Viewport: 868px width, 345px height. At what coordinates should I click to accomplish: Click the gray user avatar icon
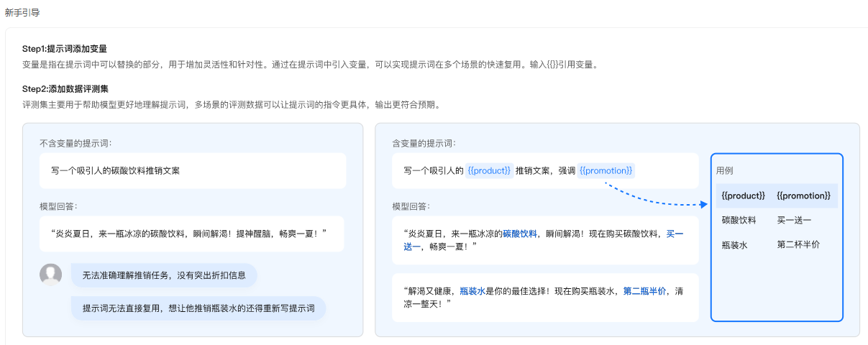50,275
